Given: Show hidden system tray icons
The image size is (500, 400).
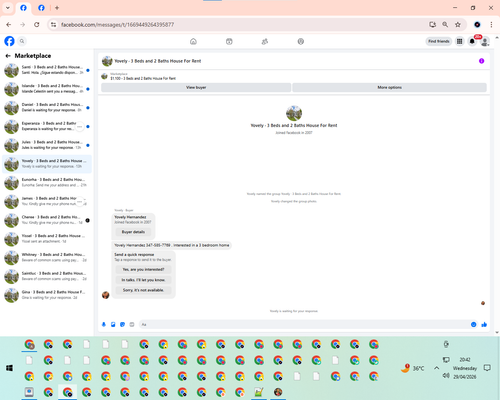Looking at the screenshot, I should click(436, 368).
